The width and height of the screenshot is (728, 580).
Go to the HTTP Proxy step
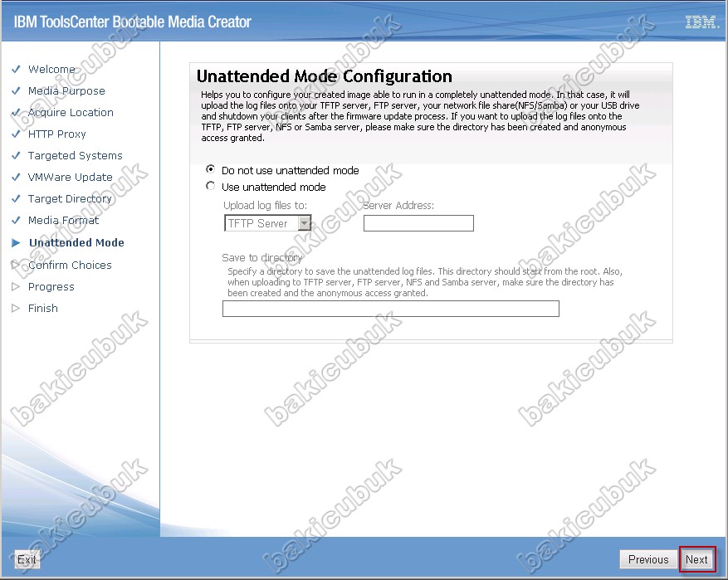coord(57,134)
